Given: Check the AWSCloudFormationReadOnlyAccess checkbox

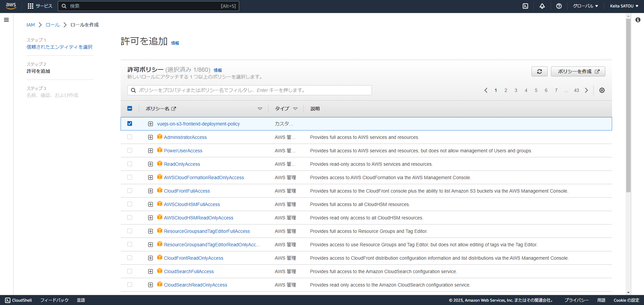Looking at the screenshot, I should pyautogui.click(x=130, y=177).
